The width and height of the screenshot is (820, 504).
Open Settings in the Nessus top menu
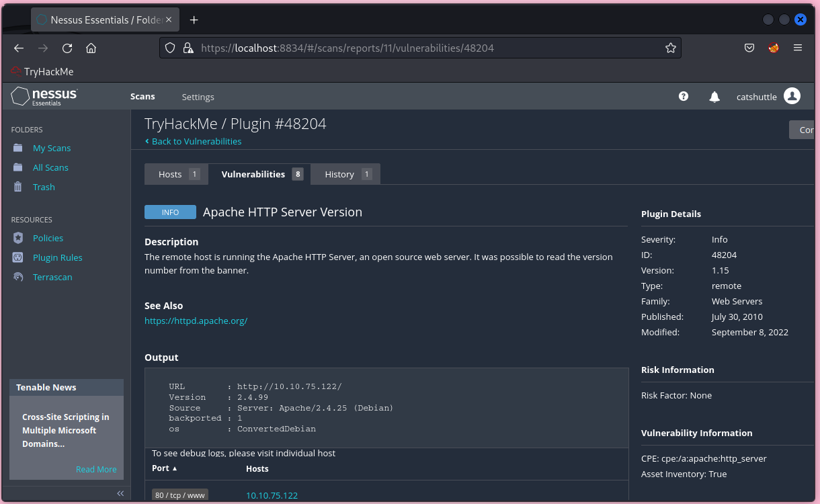click(198, 97)
